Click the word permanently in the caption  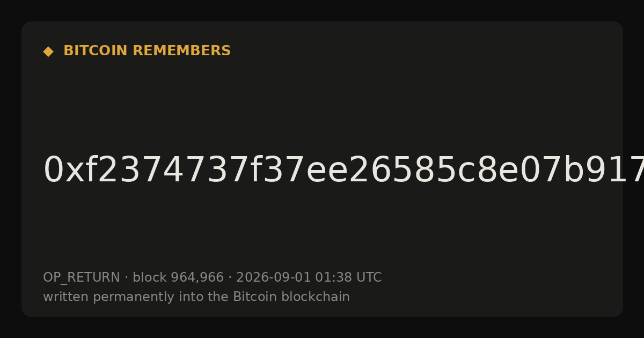[x=141, y=297]
